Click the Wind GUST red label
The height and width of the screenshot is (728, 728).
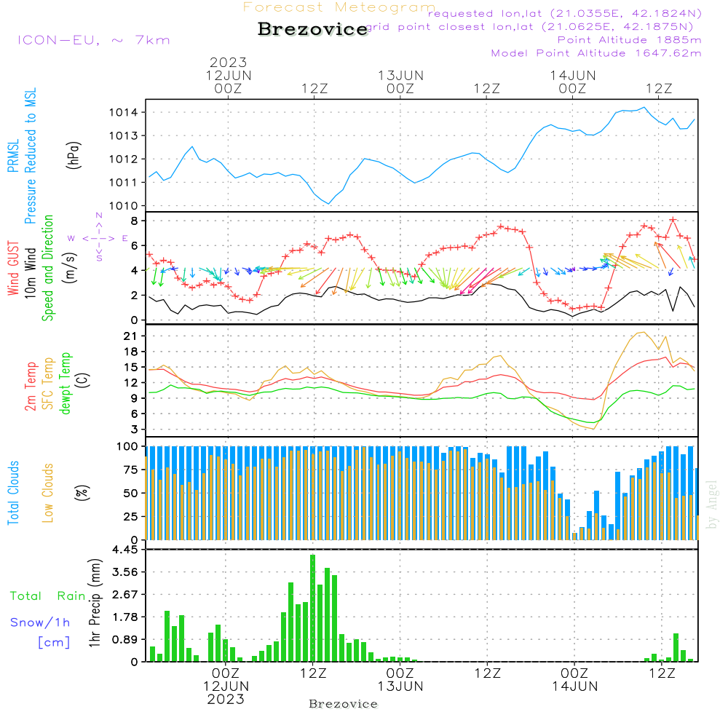click(13, 268)
